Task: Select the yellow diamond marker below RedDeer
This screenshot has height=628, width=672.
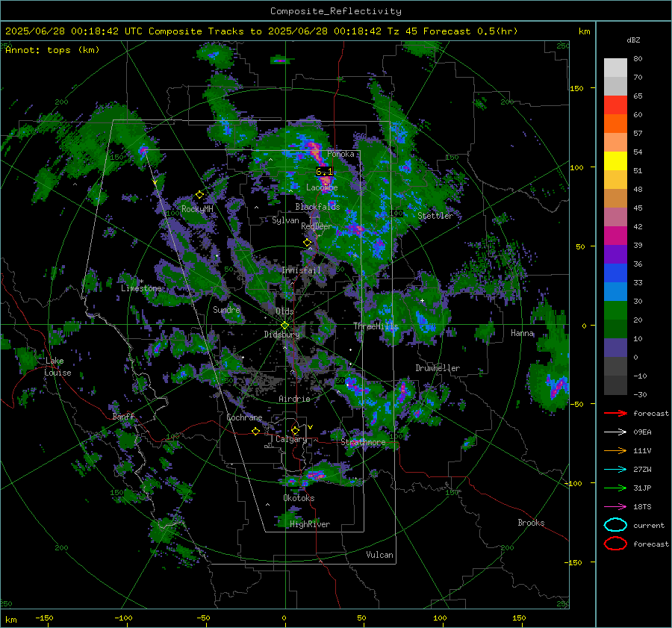Action: pos(307,243)
